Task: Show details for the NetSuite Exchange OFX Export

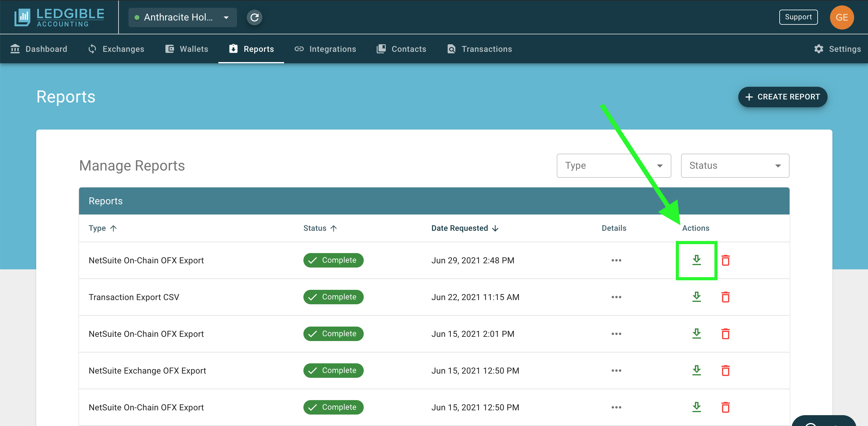Action: 616,370
